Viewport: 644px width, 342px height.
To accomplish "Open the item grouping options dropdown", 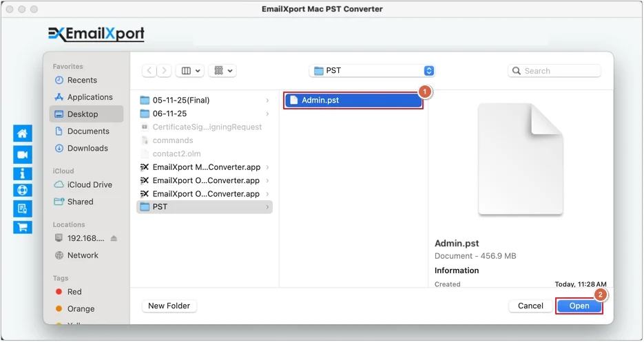I will [222, 71].
